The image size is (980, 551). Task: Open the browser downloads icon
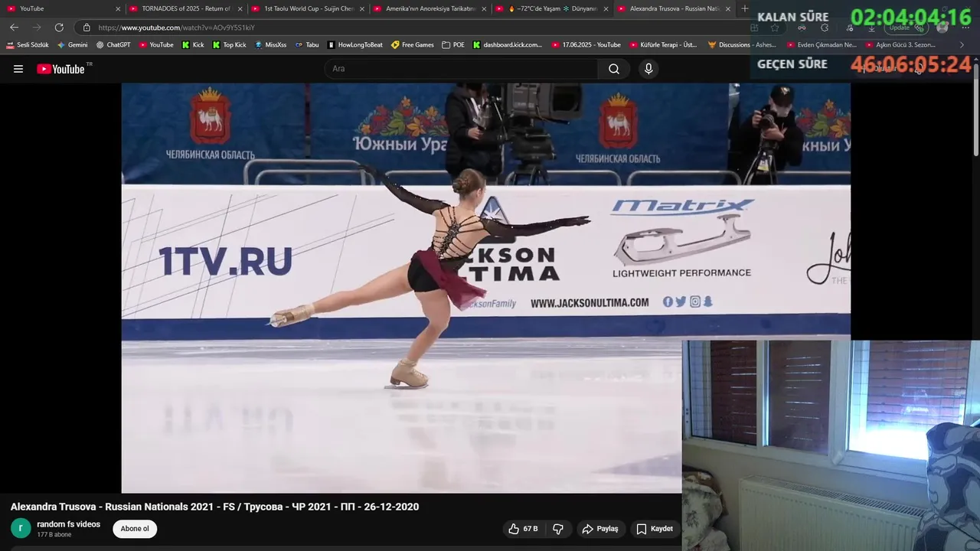click(871, 28)
